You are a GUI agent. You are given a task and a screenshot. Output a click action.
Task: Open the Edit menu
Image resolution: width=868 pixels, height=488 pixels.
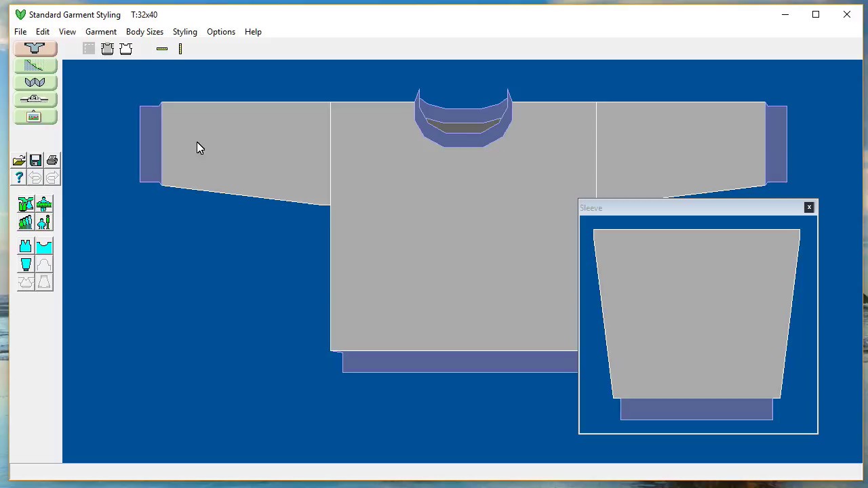click(43, 32)
